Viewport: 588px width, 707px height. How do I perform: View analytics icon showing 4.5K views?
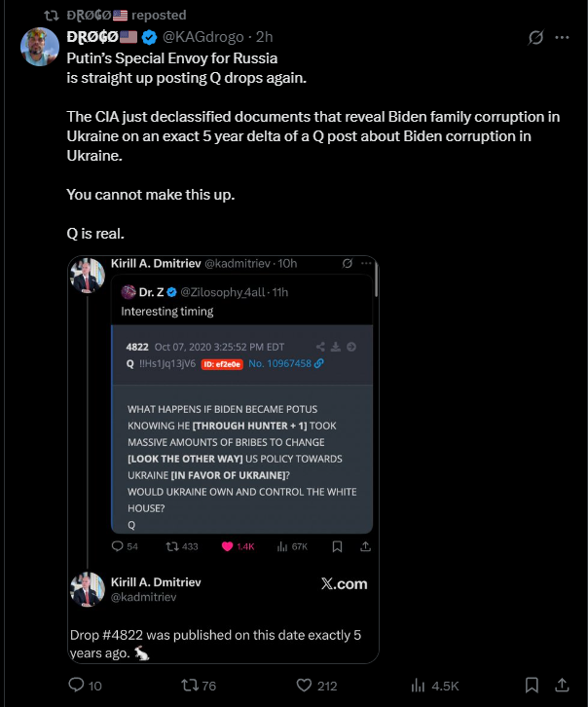tap(418, 686)
